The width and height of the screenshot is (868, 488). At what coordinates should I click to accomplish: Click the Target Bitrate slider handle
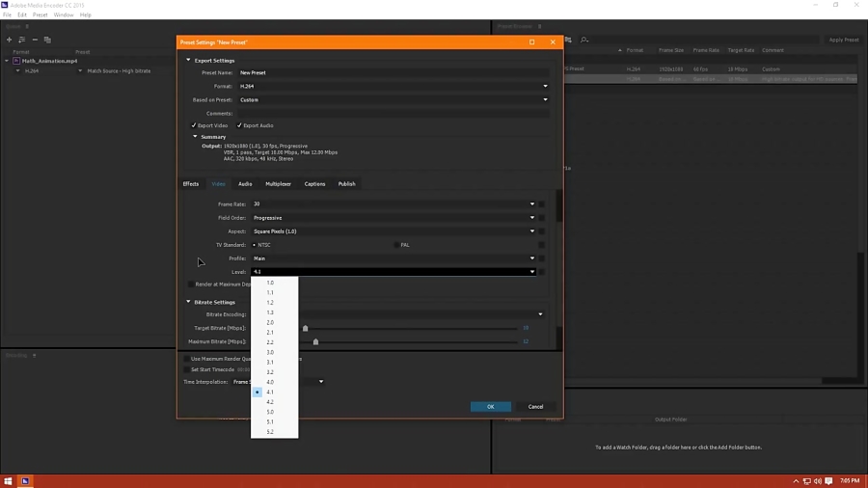pos(305,328)
